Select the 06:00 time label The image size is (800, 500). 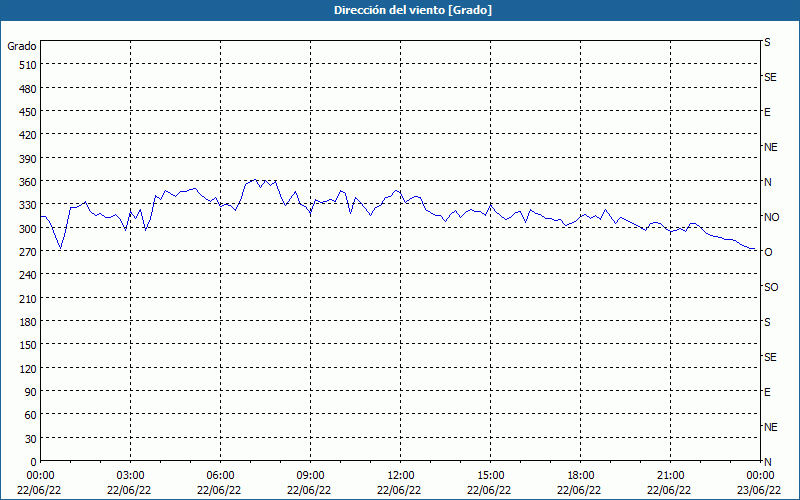[x=220, y=476]
